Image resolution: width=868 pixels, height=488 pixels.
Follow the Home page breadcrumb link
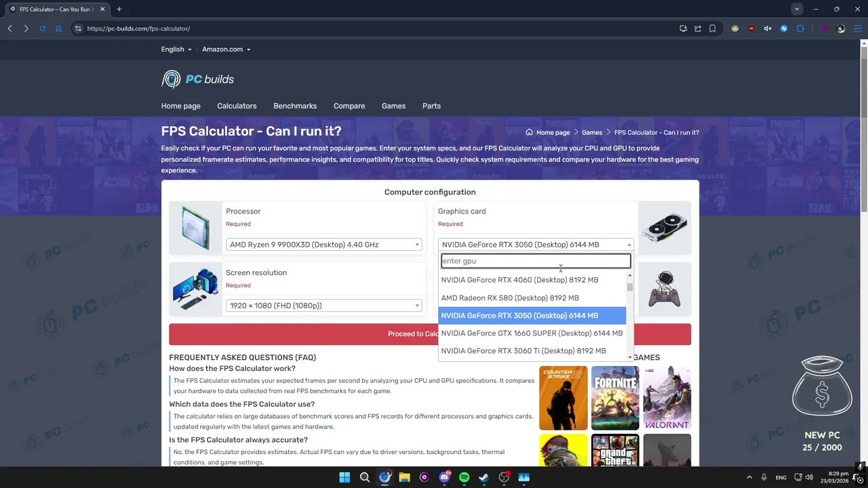(553, 133)
